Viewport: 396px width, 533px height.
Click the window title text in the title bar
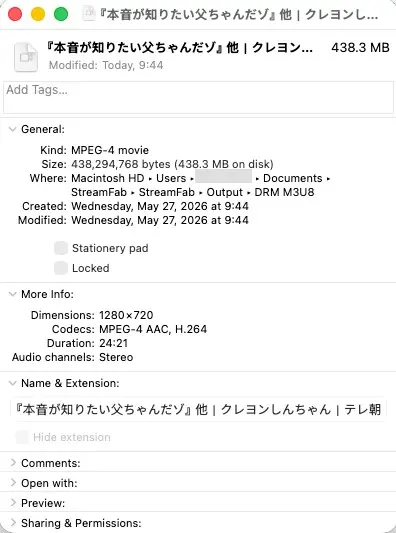point(239,15)
